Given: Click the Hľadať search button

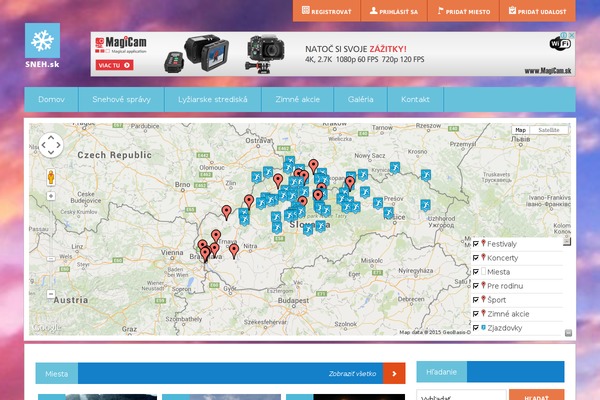Looking at the screenshot, I should 536,395.
